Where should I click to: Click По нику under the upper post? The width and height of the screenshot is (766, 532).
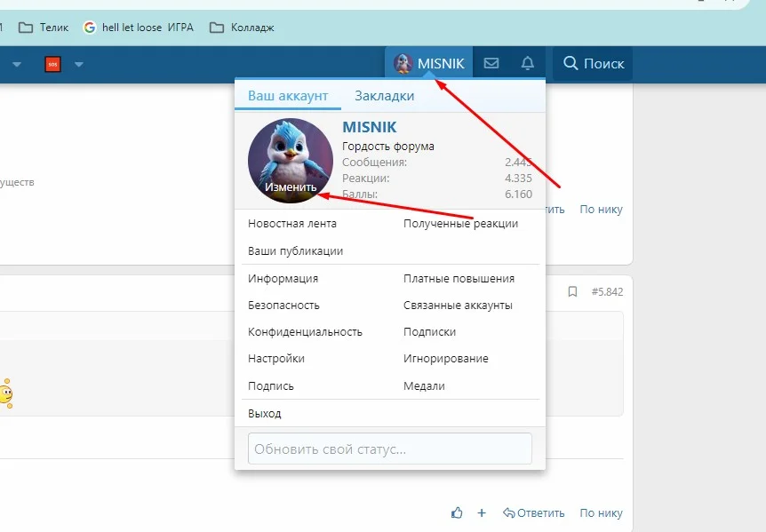(601, 210)
